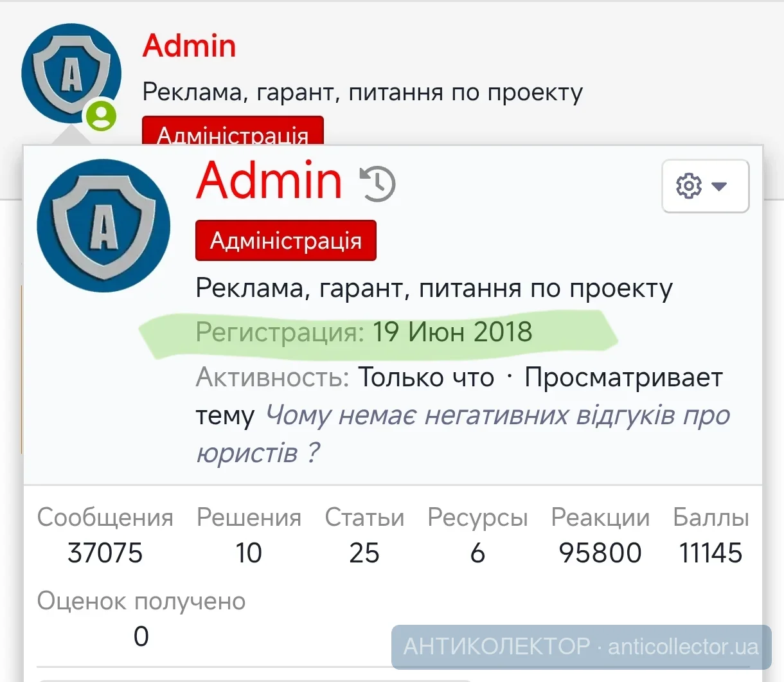Click the red Адміністрація banner
Image resolution: width=784 pixels, height=682 pixels.
pyautogui.click(x=285, y=240)
